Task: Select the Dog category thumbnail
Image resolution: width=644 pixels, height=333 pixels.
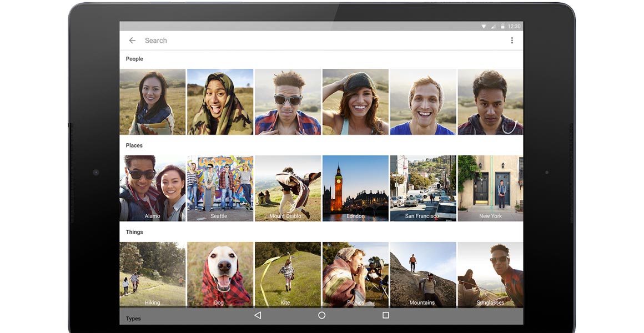Action: pyautogui.click(x=220, y=274)
